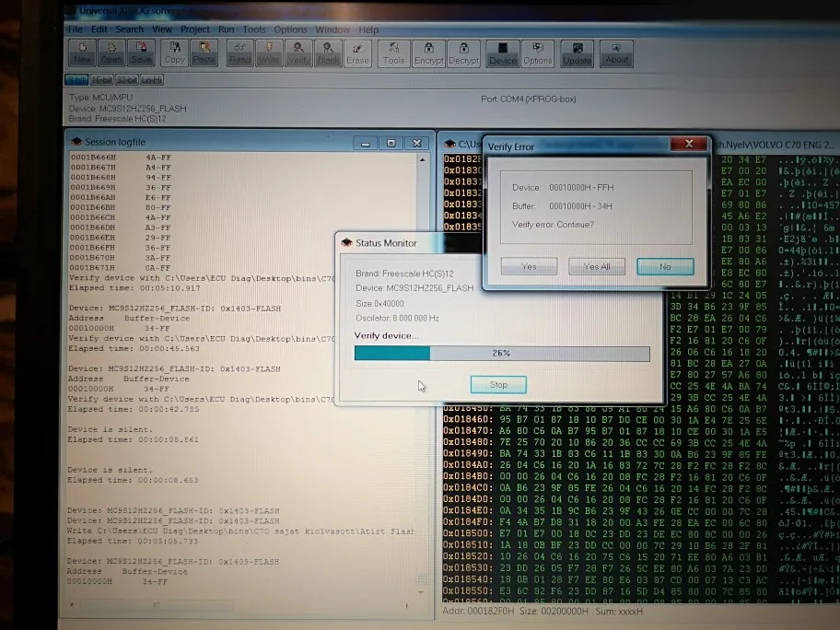Close the Session logfile window
The height and width of the screenshot is (630, 840).
tap(417, 143)
